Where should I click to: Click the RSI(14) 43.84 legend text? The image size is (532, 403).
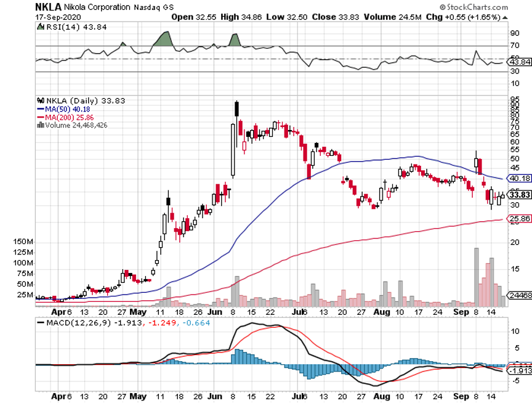pos(76,27)
